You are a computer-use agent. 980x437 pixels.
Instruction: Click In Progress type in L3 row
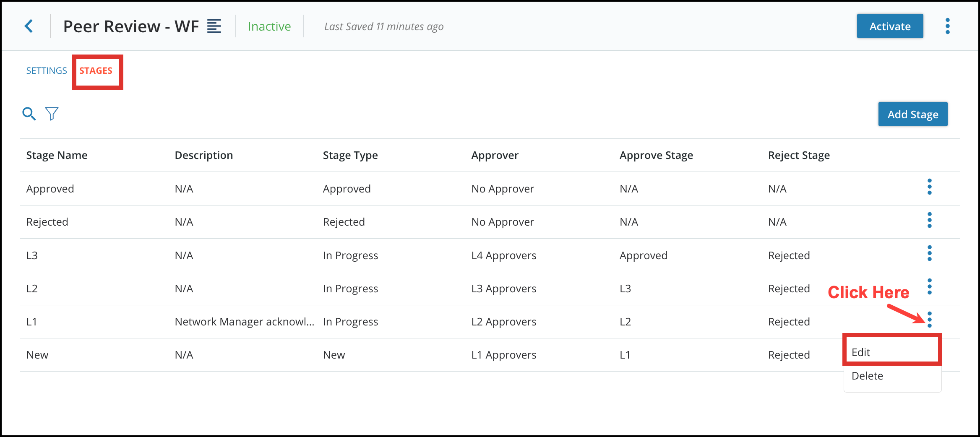click(x=350, y=255)
